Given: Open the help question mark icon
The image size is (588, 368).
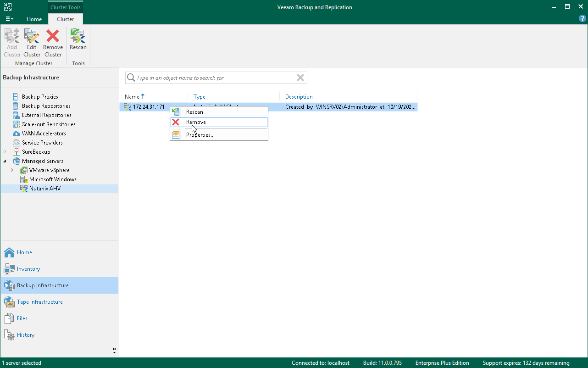Looking at the screenshot, I should pyautogui.click(x=582, y=18).
